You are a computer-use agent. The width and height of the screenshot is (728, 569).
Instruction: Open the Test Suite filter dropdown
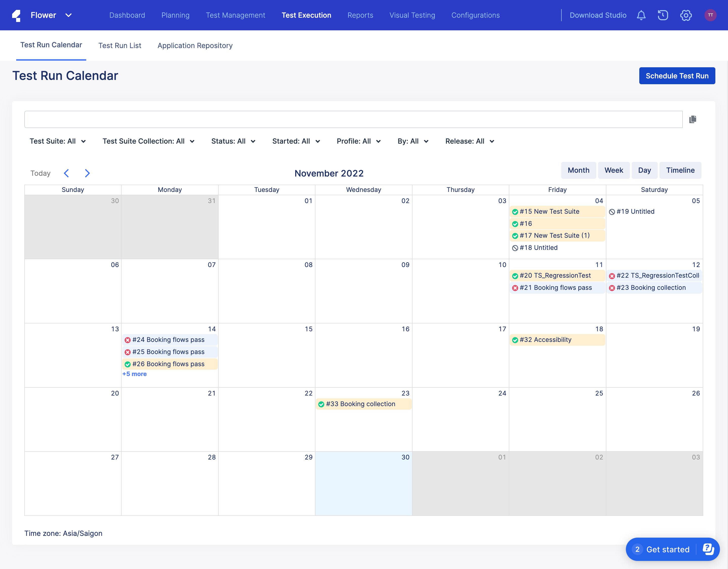point(58,141)
